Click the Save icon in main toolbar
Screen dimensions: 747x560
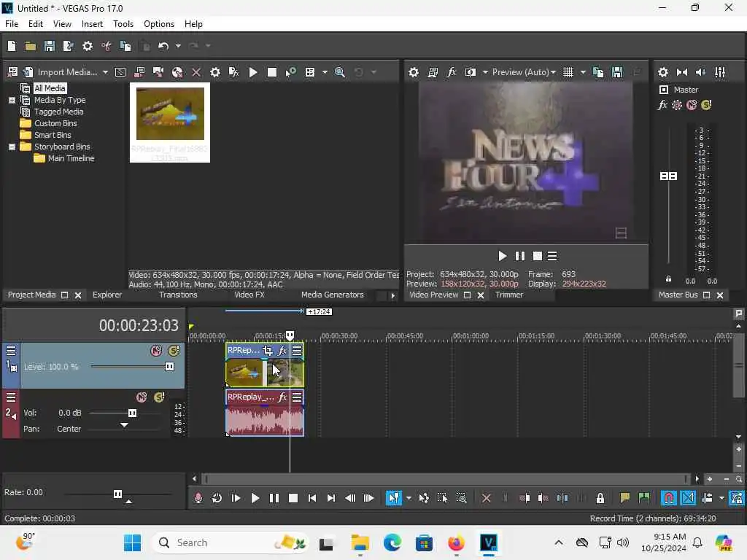coord(50,46)
